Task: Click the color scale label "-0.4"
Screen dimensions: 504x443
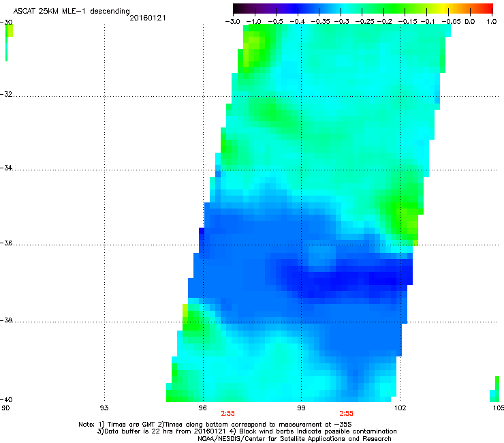Action: pos(298,22)
